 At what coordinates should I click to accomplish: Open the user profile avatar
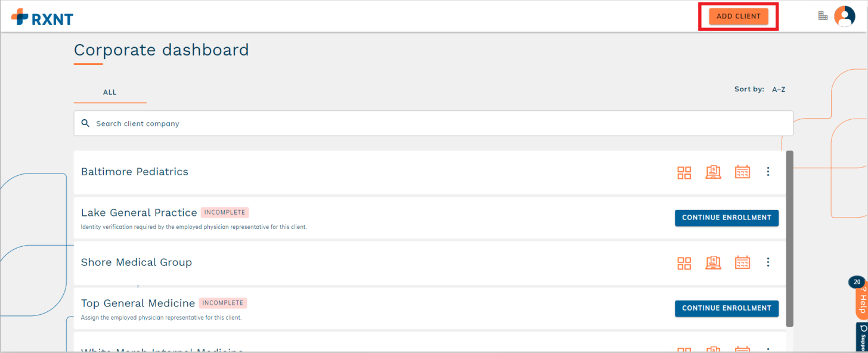[x=844, y=16]
